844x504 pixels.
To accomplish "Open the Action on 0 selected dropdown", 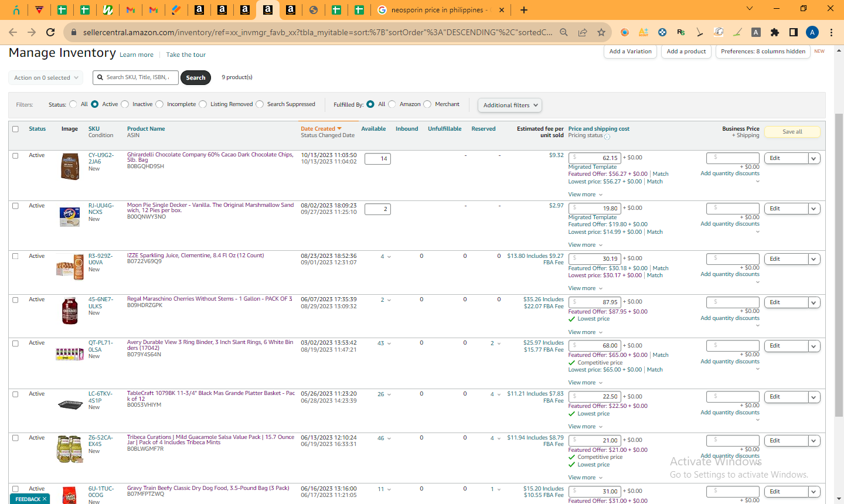I will point(46,77).
